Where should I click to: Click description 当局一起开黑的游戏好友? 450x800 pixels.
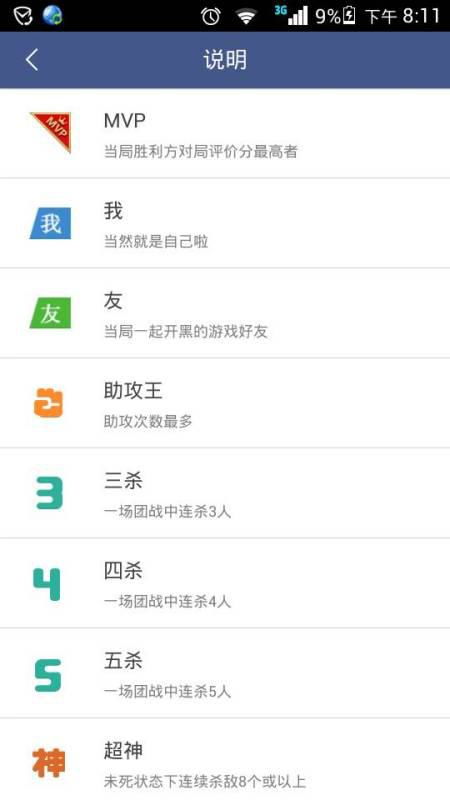click(x=186, y=332)
